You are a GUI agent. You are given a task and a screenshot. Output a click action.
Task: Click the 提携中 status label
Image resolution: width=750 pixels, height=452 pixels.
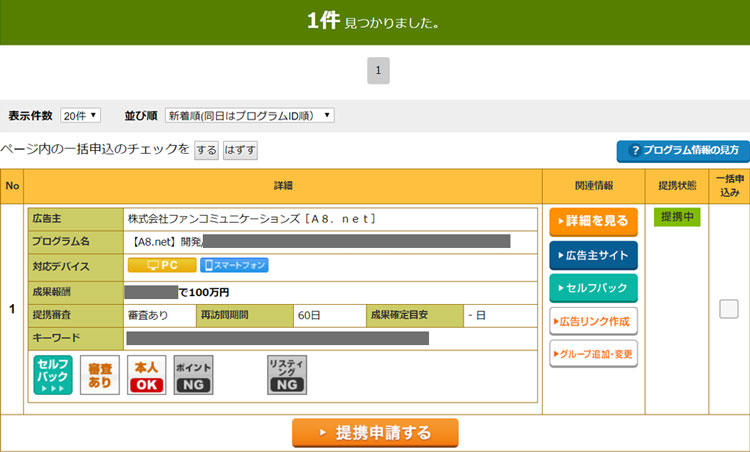tap(677, 217)
